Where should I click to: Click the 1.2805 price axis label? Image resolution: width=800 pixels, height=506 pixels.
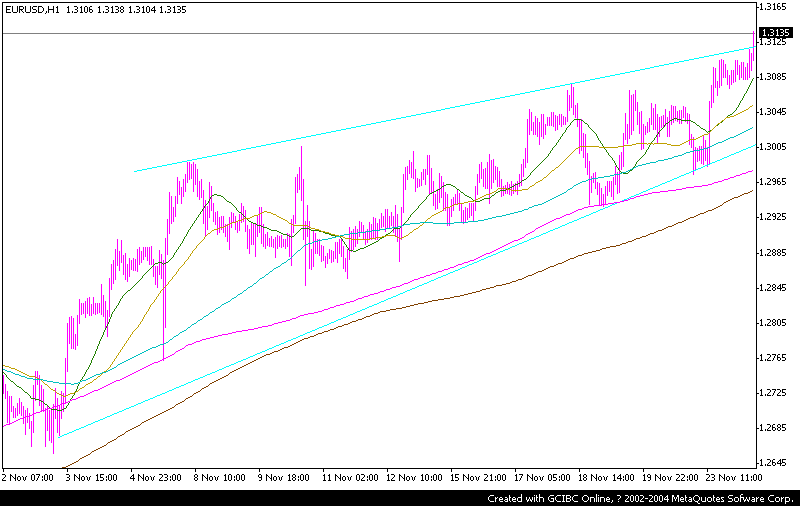coord(774,323)
